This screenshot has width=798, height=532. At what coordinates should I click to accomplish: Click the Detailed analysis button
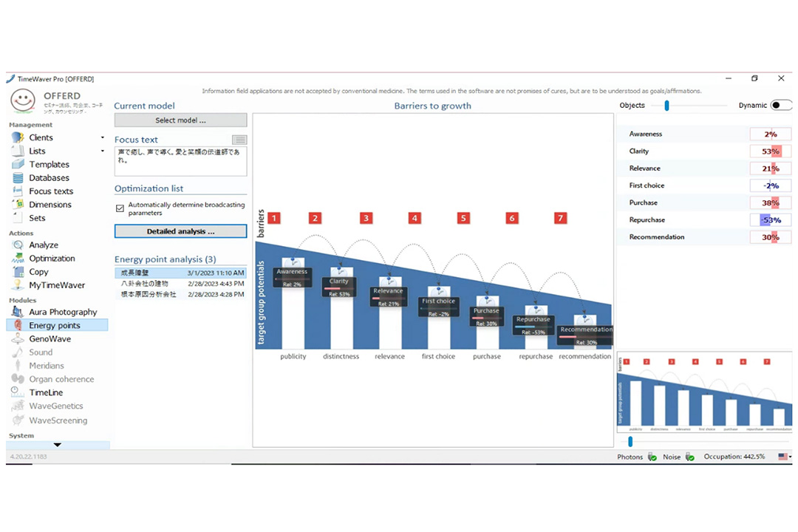[x=180, y=231]
